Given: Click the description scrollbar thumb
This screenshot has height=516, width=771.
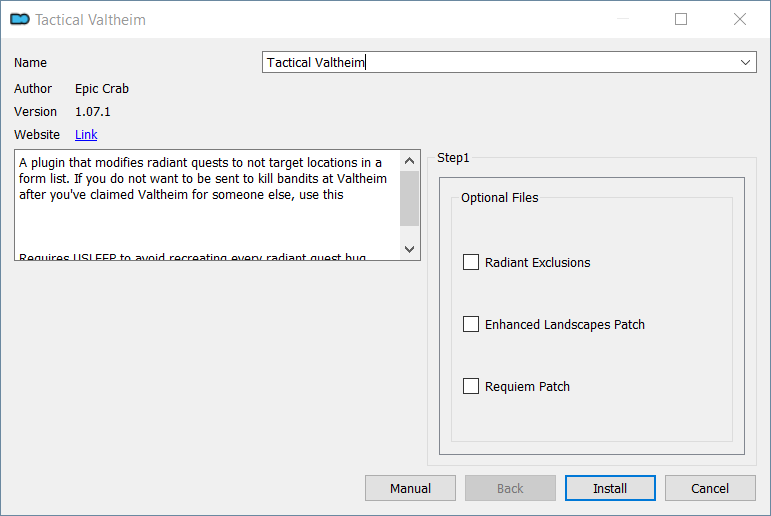Looking at the screenshot, I should coord(410,198).
